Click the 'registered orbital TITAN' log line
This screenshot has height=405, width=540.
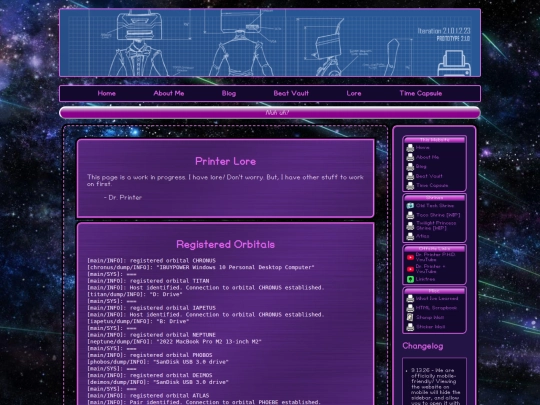[148, 281]
